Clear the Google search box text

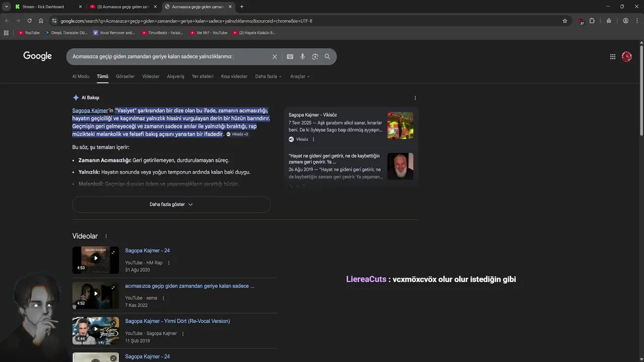tap(275, 57)
